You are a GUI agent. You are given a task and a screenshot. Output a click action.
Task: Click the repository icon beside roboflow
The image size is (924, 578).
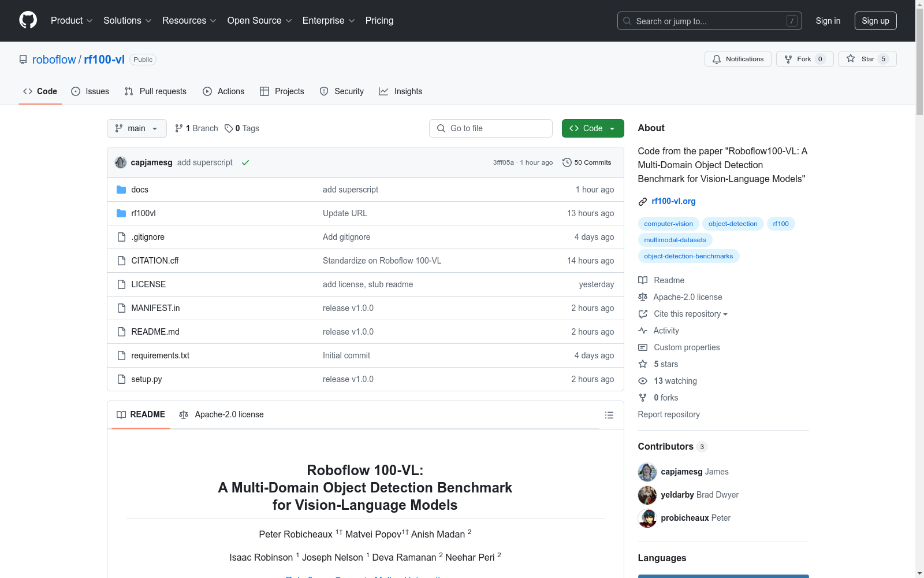coord(23,60)
